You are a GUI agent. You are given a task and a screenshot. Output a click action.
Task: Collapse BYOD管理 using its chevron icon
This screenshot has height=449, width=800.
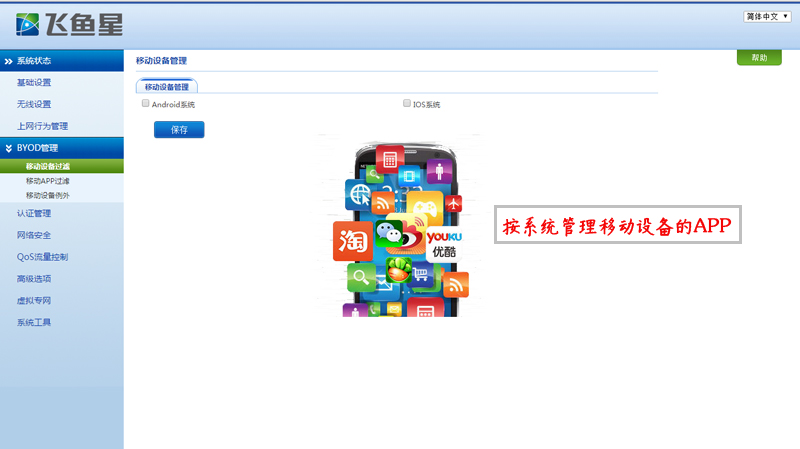point(9,148)
